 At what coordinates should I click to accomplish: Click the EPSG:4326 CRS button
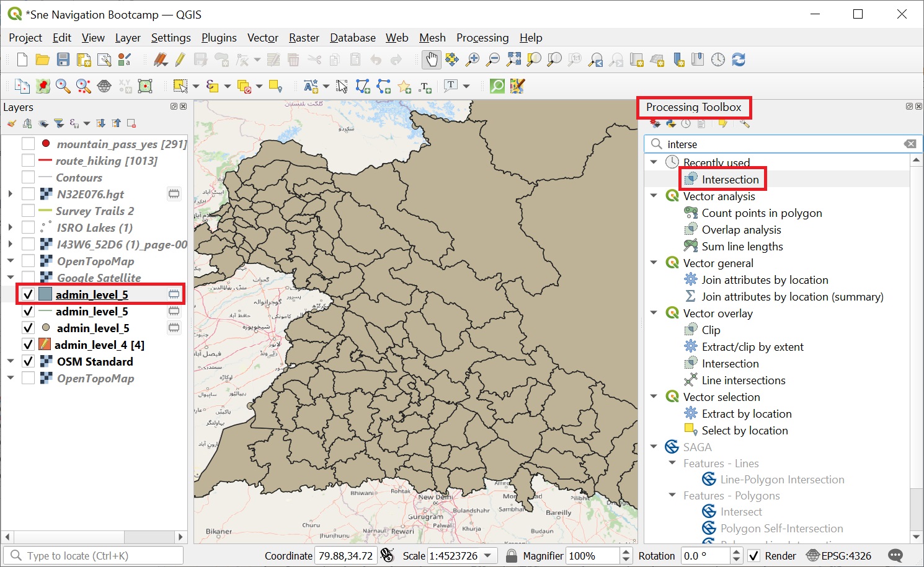point(838,556)
